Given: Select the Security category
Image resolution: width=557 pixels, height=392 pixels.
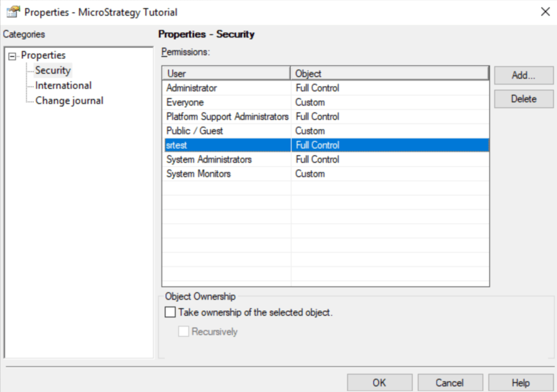Looking at the screenshot, I should (x=53, y=71).
